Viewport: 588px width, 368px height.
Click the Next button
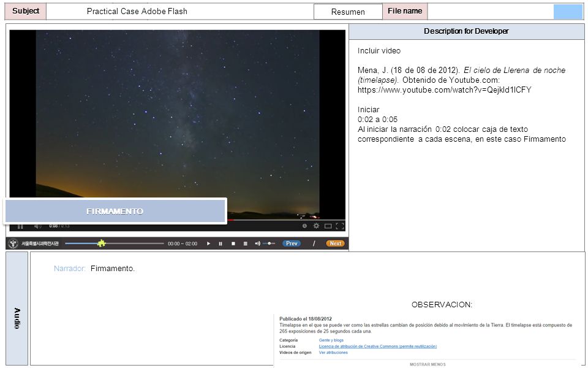tap(335, 243)
